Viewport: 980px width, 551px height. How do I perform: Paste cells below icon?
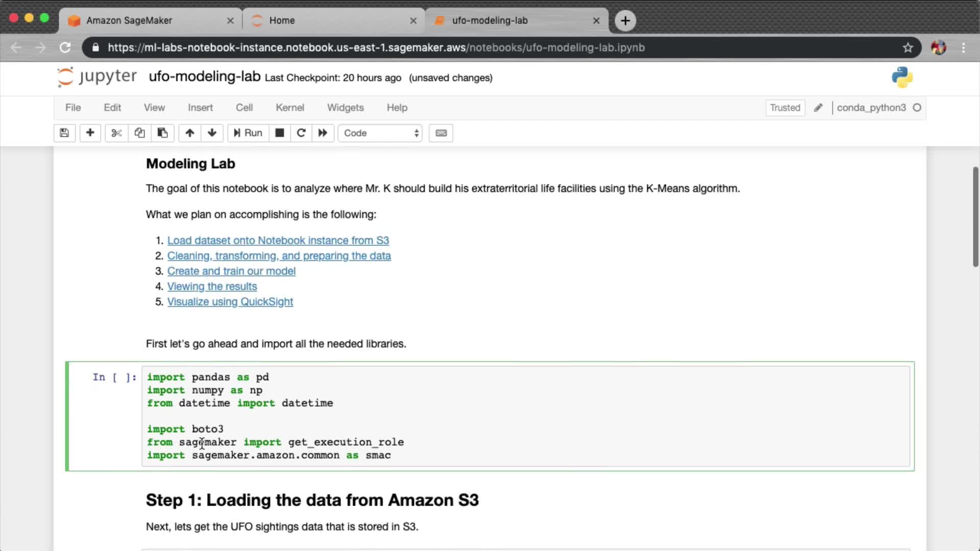[162, 133]
